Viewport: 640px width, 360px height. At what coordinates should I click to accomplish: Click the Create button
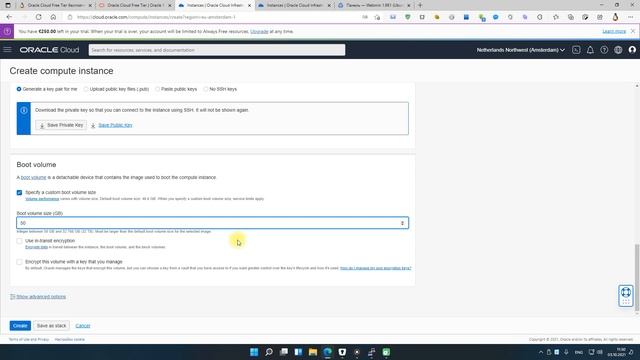point(20,326)
